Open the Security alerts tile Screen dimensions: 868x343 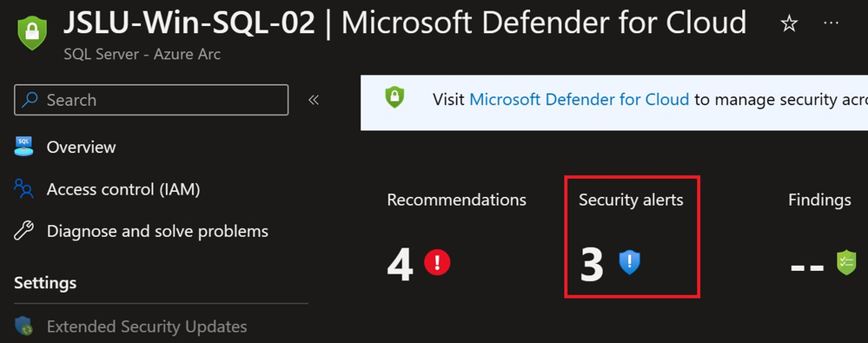pyautogui.click(x=633, y=237)
